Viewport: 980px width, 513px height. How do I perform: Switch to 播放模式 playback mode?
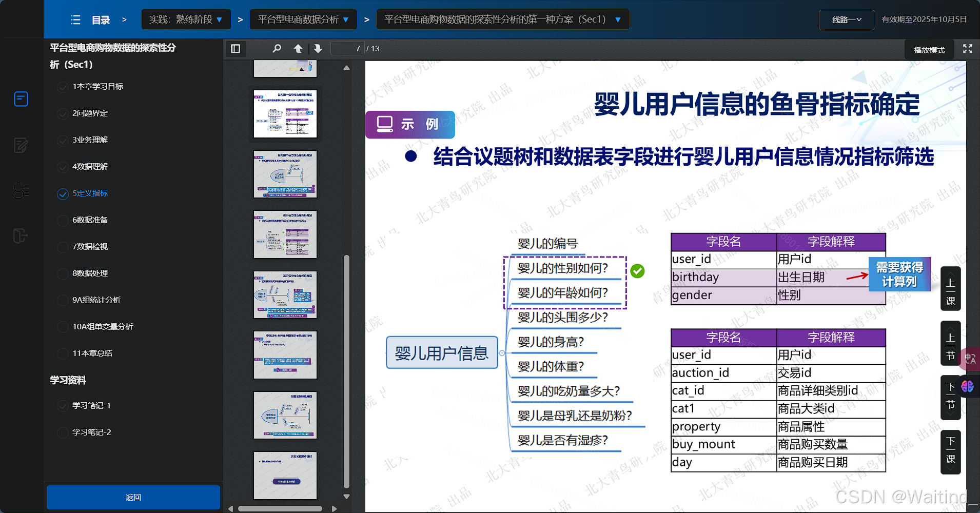[x=929, y=50]
